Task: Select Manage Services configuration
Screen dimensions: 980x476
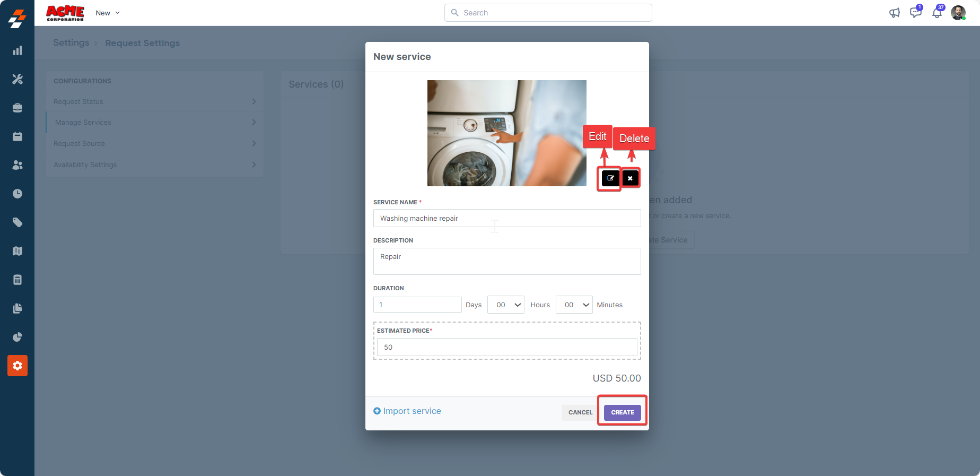Action: 155,122
